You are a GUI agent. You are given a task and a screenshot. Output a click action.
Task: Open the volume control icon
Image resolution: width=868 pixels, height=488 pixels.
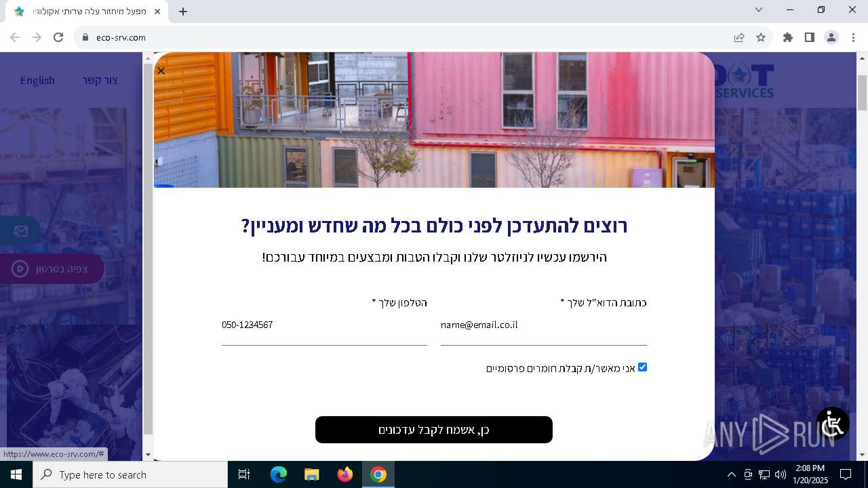(781, 474)
